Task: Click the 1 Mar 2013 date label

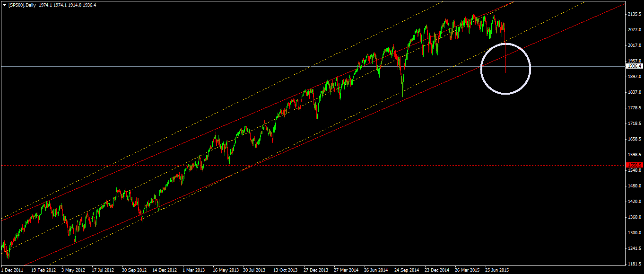Action: coord(194,270)
